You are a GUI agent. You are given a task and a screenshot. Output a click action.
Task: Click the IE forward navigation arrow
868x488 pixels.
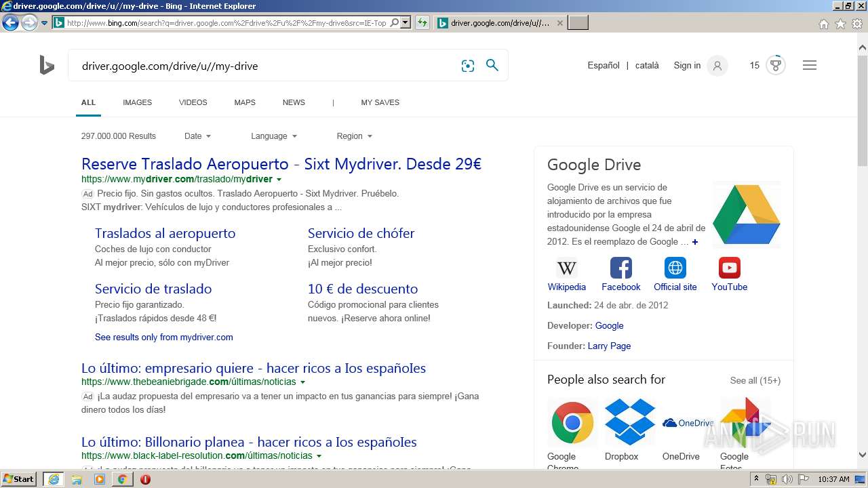[x=29, y=23]
